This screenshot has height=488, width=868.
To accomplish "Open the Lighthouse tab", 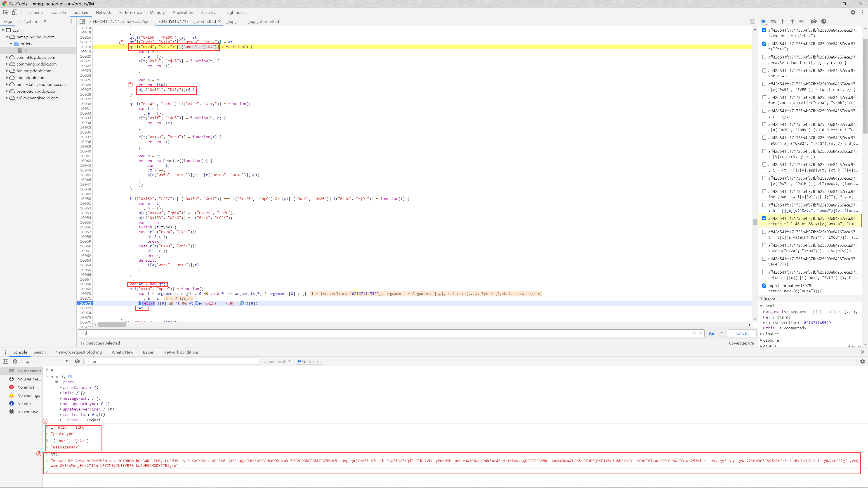I will [x=236, y=12].
